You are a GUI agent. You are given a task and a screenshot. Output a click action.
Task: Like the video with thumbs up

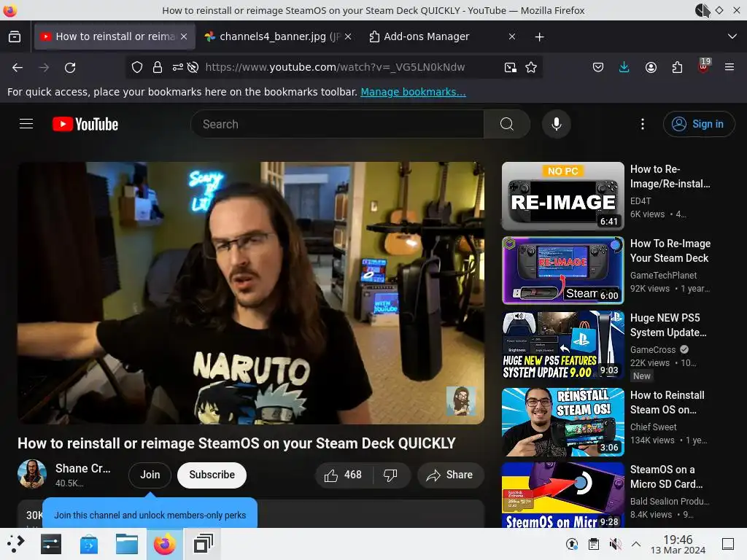[x=343, y=475]
